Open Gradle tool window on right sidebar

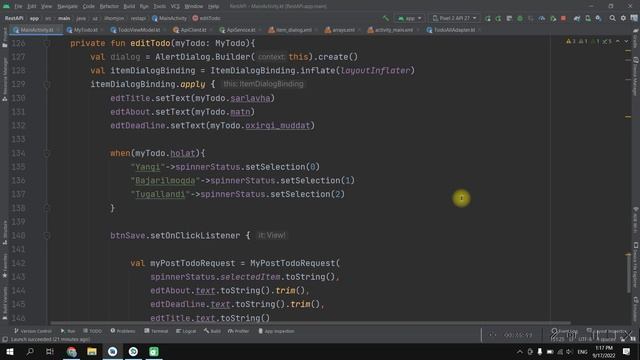pyautogui.click(x=636, y=39)
